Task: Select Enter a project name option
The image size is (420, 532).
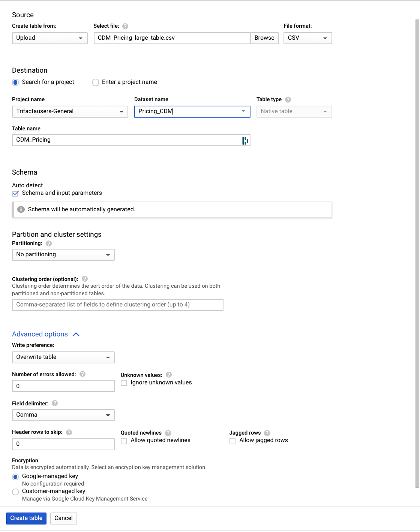Action: pos(96,82)
